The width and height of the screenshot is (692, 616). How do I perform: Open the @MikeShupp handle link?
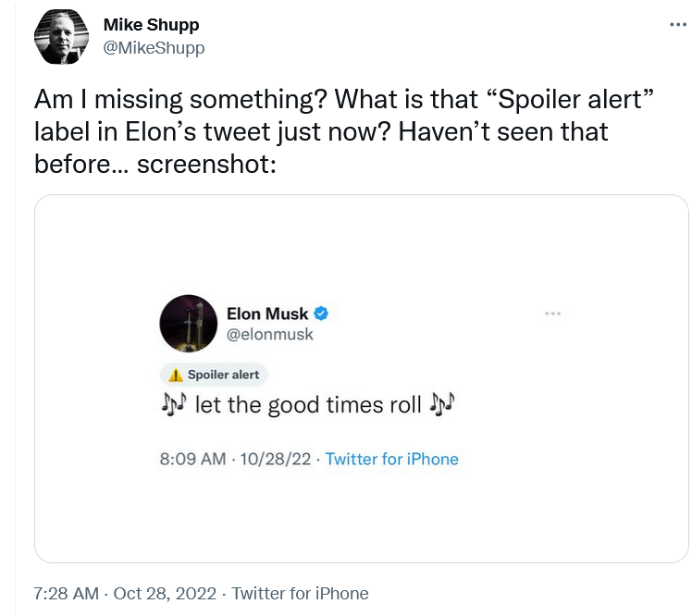pyautogui.click(x=154, y=48)
